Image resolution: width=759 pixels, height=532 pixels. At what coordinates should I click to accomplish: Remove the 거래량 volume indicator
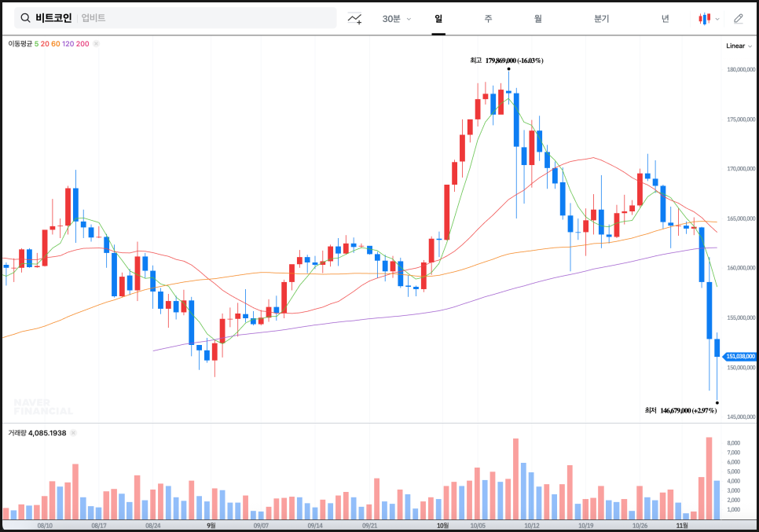point(74,433)
